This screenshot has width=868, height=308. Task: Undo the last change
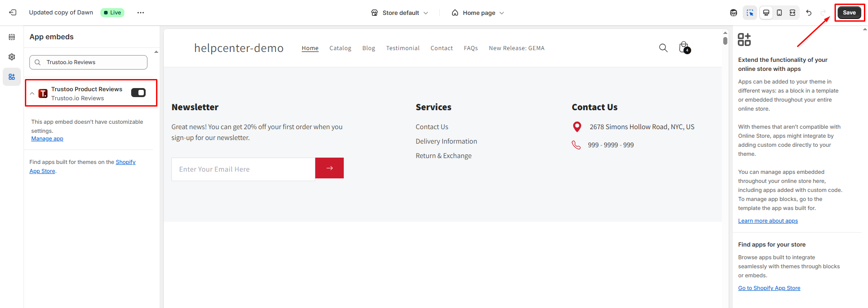(x=809, y=13)
